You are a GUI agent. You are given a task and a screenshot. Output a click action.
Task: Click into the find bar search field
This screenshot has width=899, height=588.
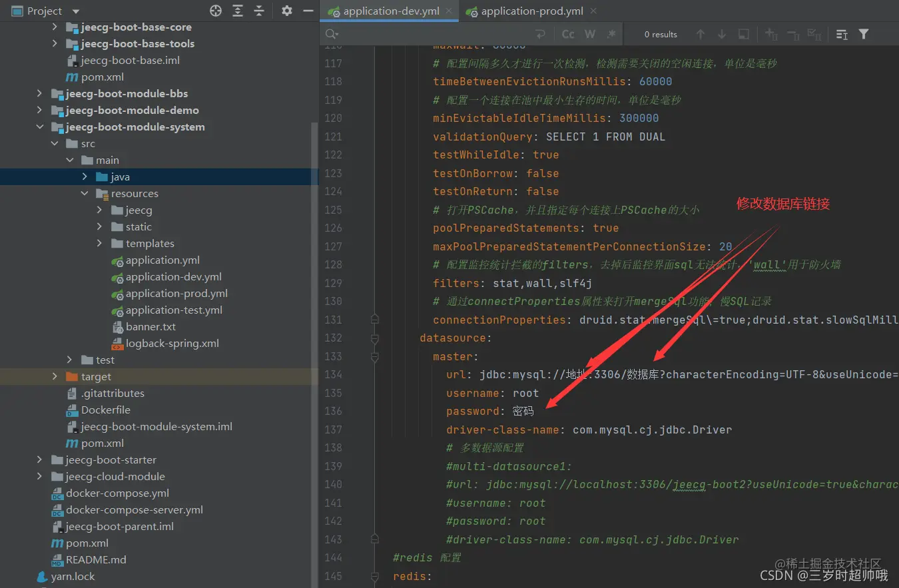(436, 34)
